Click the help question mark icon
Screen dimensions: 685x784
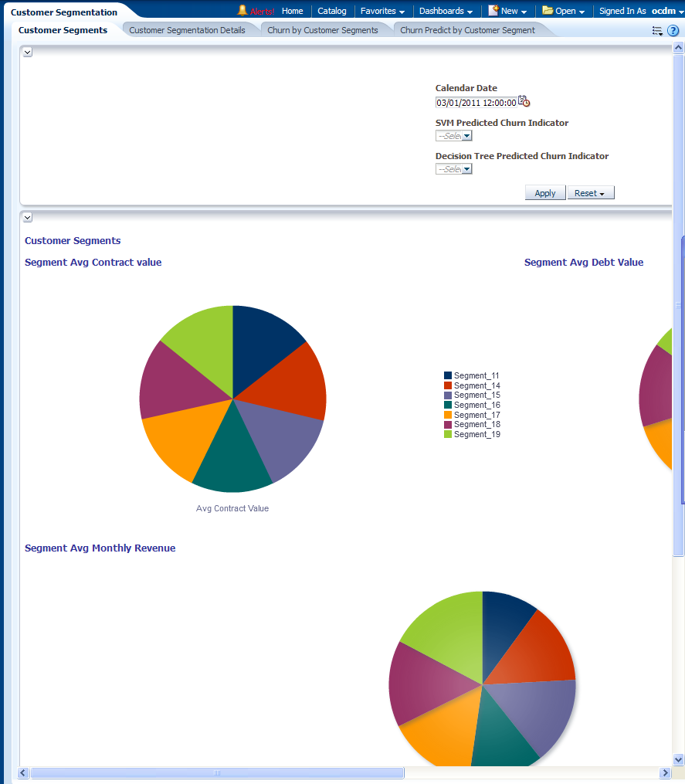[x=673, y=31]
